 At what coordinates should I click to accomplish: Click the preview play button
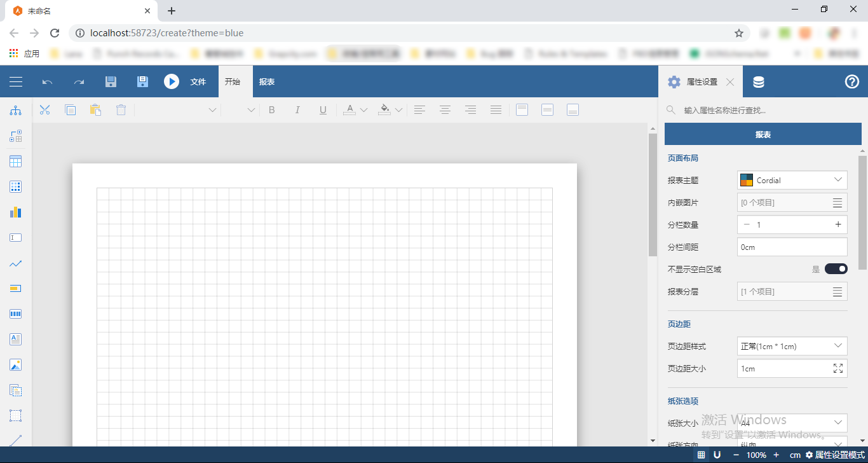[x=171, y=81]
